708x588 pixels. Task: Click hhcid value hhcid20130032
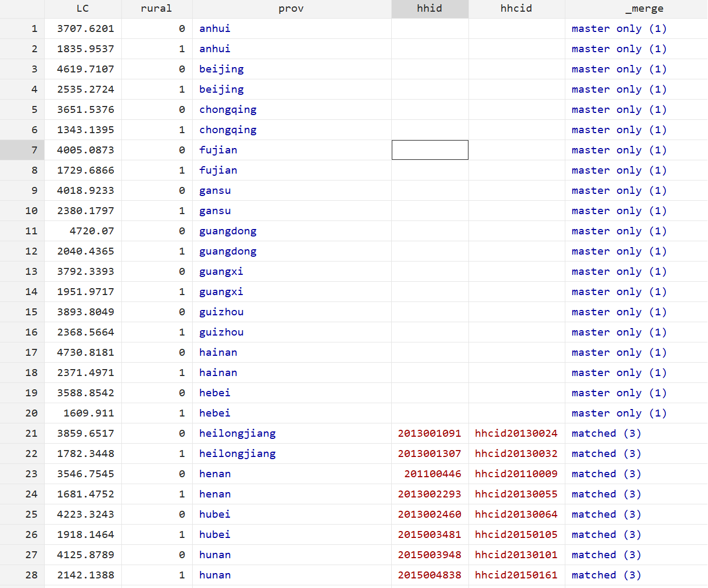coord(516,454)
